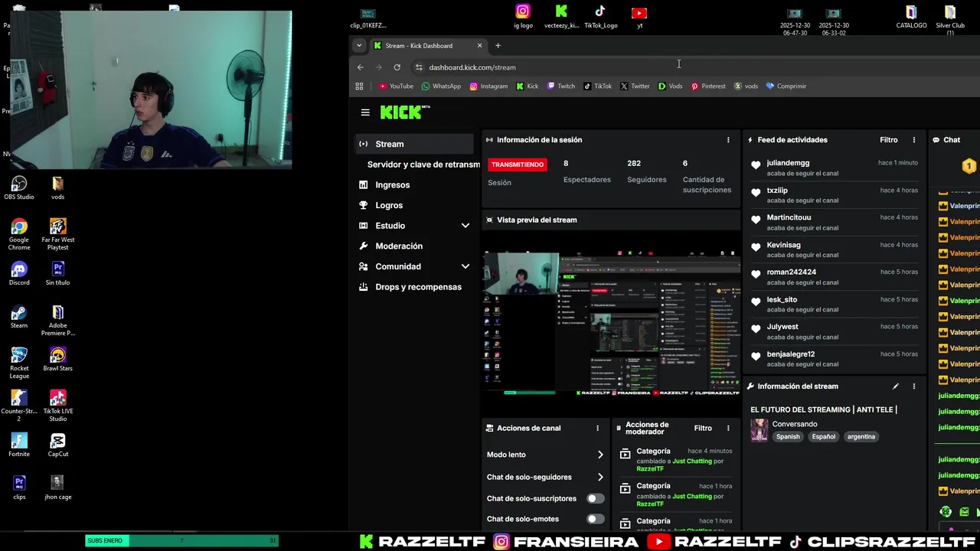Select the Fortnite desktop icon
The image size is (980, 551).
point(19,445)
